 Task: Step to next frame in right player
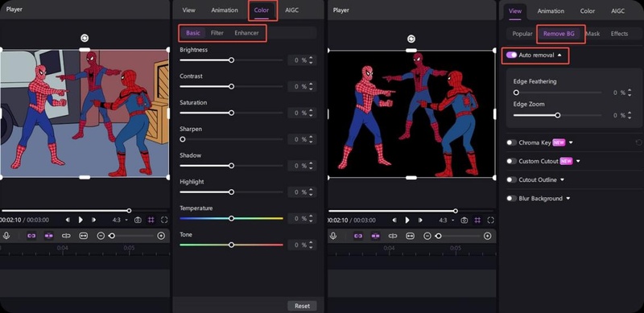(x=420, y=220)
